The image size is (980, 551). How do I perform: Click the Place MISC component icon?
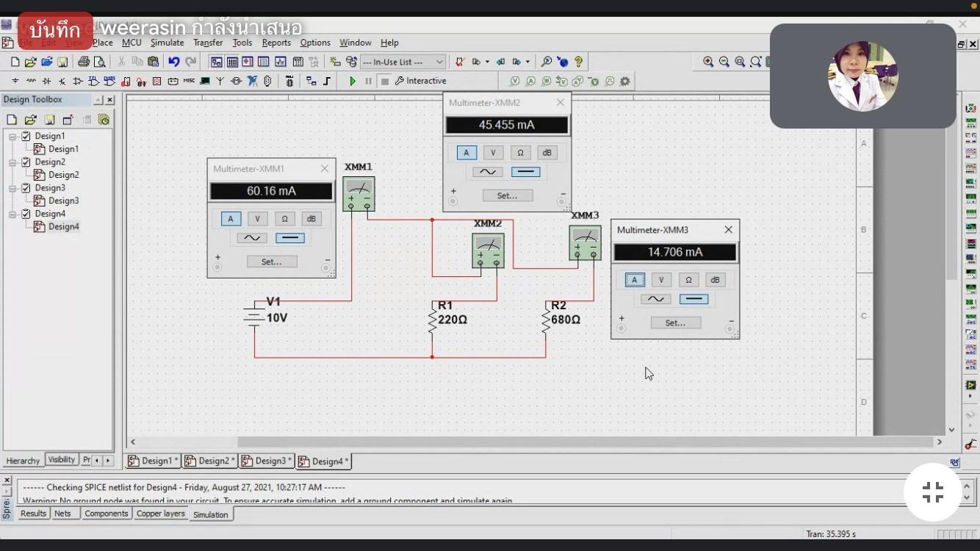[189, 81]
